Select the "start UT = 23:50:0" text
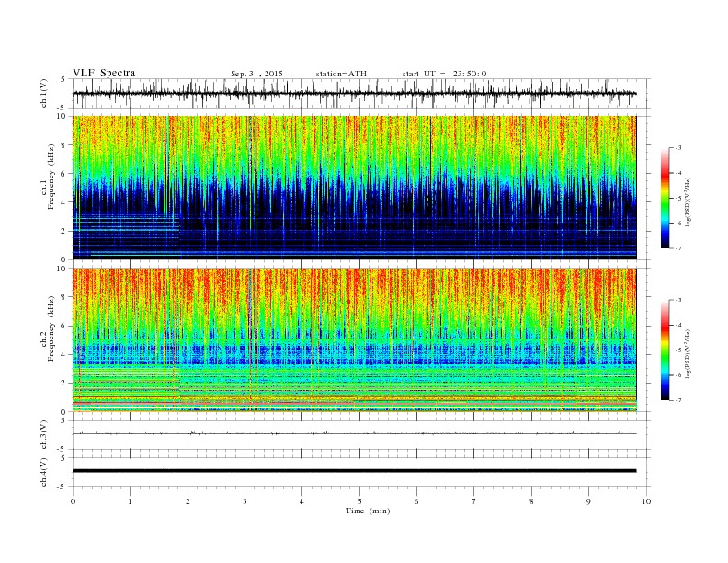728x563 pixels. [444, 74]
